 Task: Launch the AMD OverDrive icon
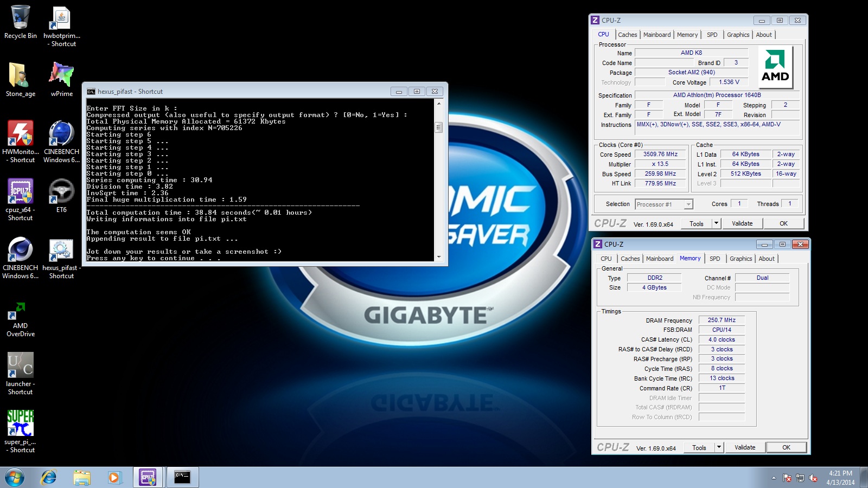(x=21, y=319)
